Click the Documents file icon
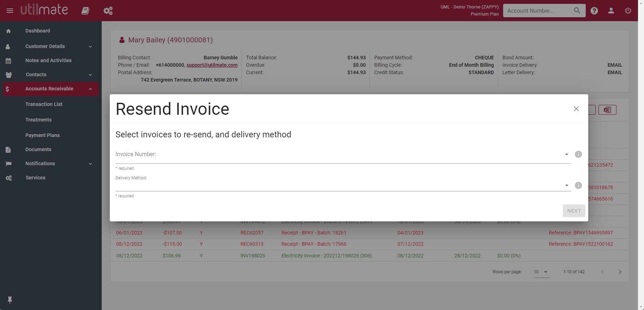The image size is (644, 310). [x=8, y=150]
